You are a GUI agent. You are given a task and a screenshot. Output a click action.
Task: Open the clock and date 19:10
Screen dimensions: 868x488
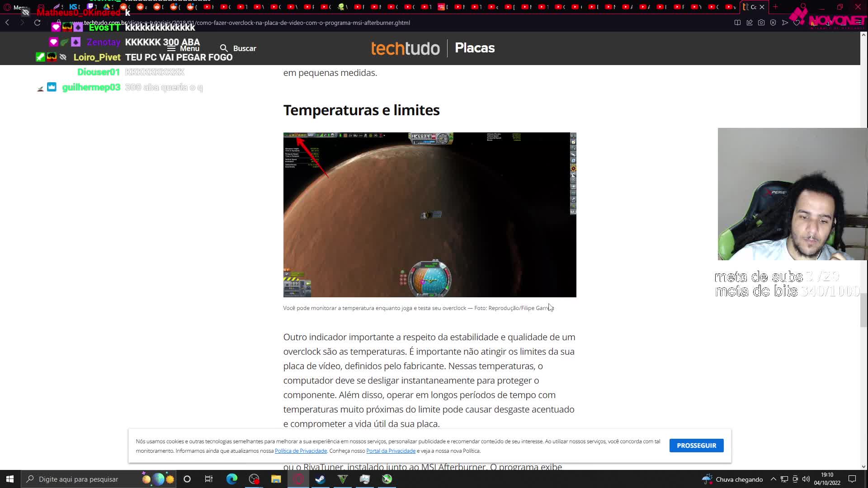click(x=827, y=479)
